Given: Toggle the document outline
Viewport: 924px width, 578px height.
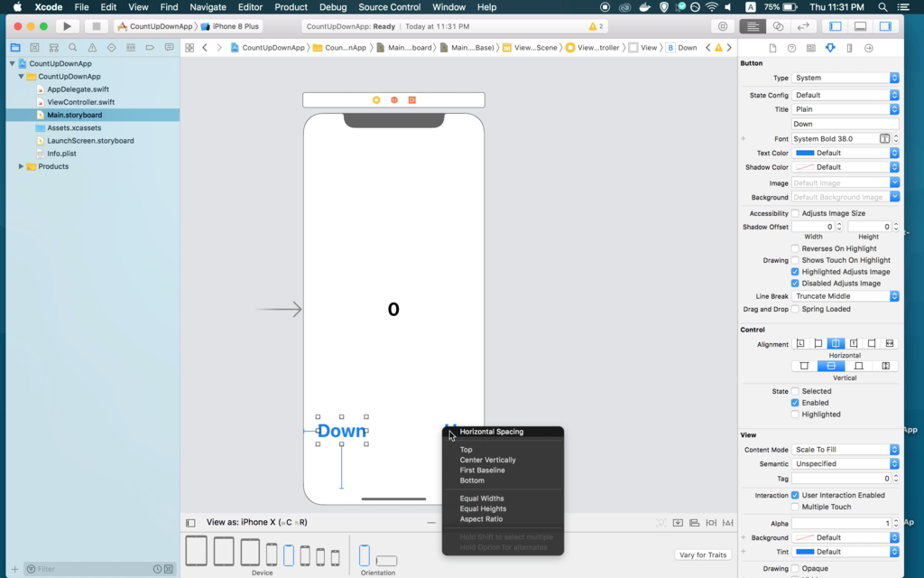Looking at the screenshot, I should point(190,523).
